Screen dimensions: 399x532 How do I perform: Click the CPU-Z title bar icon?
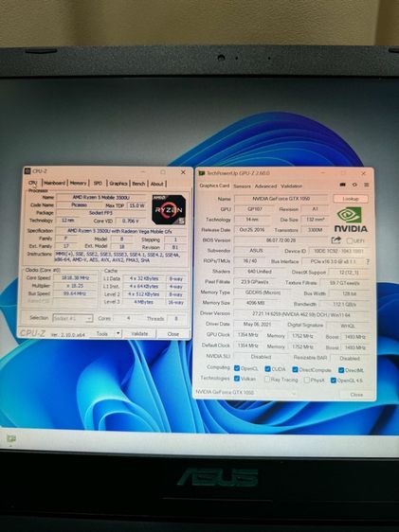(x=27, y=171)
